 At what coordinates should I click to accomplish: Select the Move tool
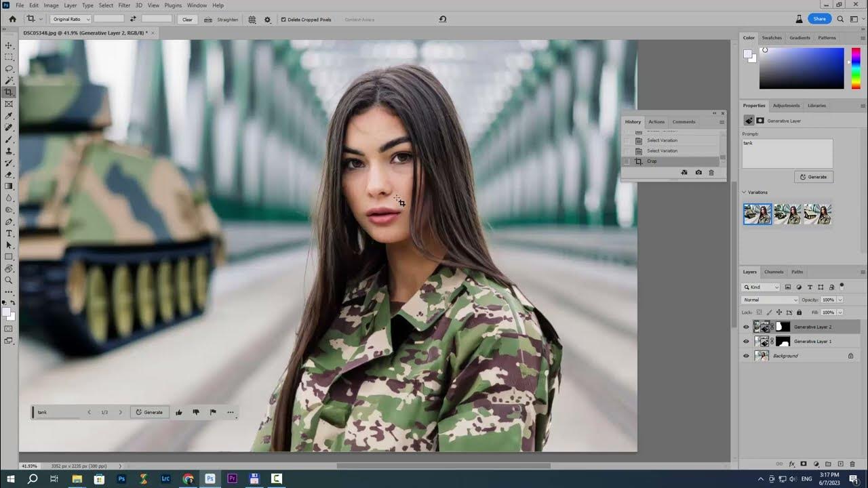(x=9, y=45)
